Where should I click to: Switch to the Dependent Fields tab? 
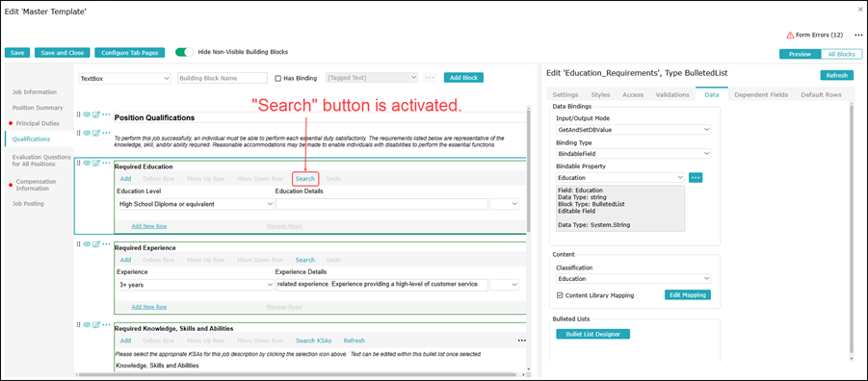[x=761, y=94]
